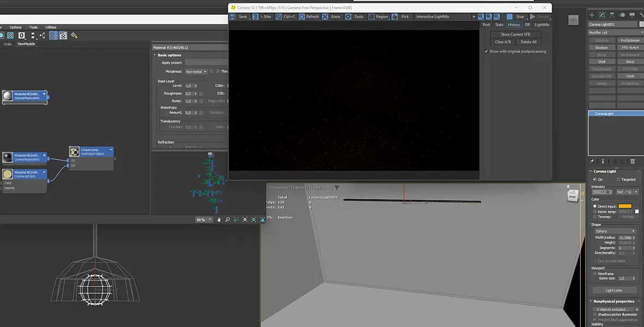Click the viewport filter funnel icon
The height and width of the screenshot is (327, 644).
pyautogui.click(x=337, y=188)
